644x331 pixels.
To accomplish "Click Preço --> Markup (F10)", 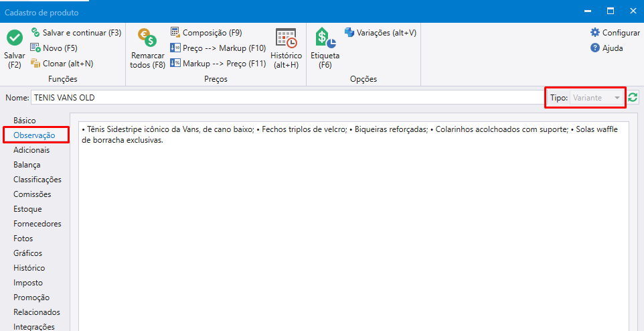I will click(218, 48).
